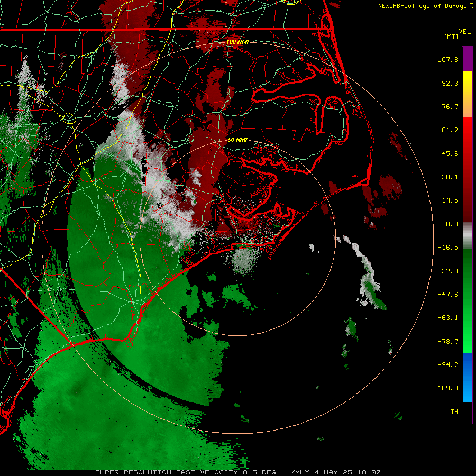Click the blue segment of the color bar
The height and width of the screenshot is (476, 476).
point(467,377)
